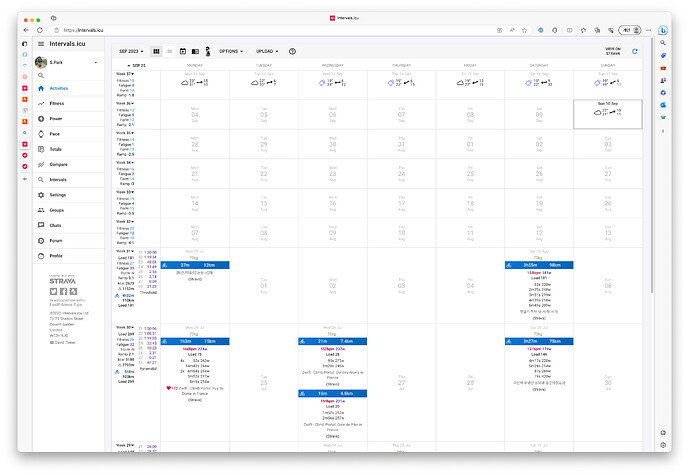Expand the OPTIONS dropdown

[x=231, y=50]
